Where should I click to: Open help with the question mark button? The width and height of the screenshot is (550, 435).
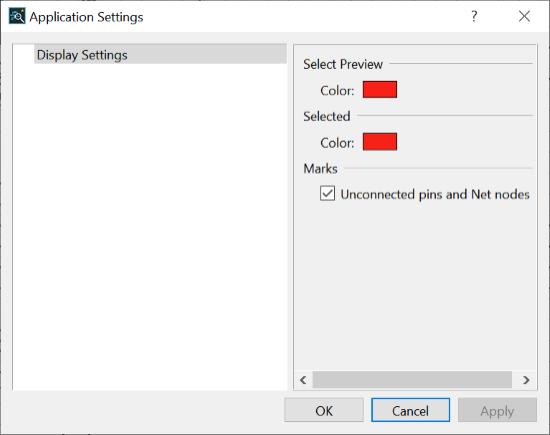[474, 16]
